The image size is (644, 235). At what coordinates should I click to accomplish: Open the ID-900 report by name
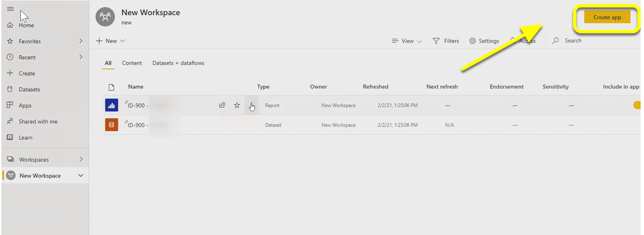pyautogui.click(x=138, y=105)
